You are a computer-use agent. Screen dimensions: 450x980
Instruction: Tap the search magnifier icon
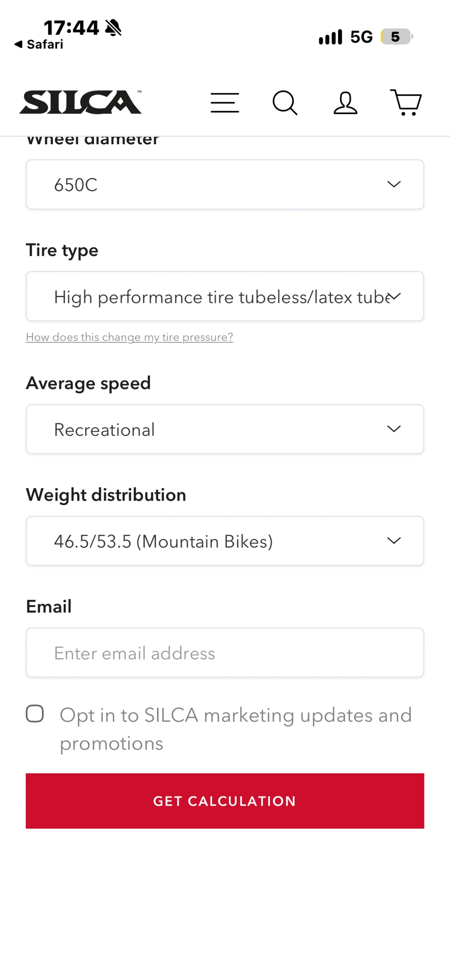click(285, 103)
